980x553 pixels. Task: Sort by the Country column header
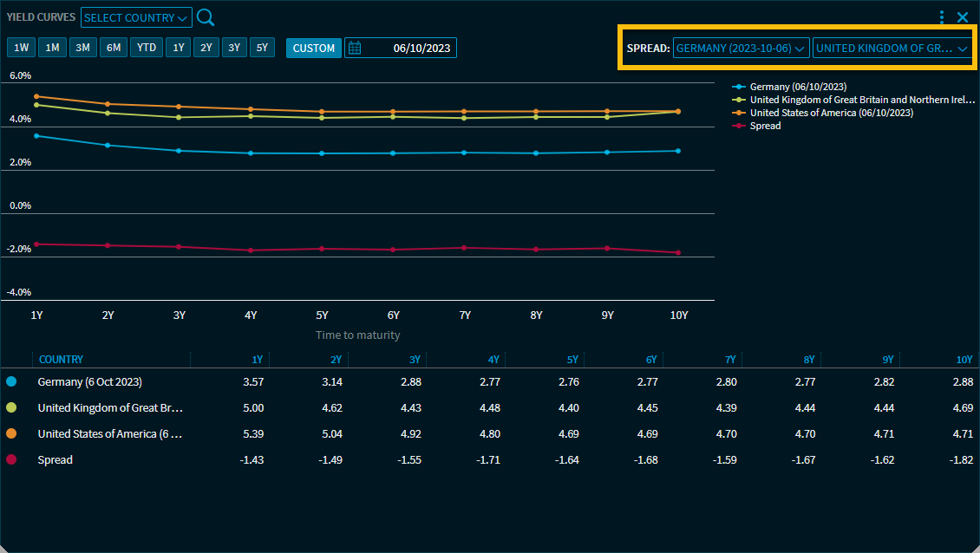[x=61, y=360]
